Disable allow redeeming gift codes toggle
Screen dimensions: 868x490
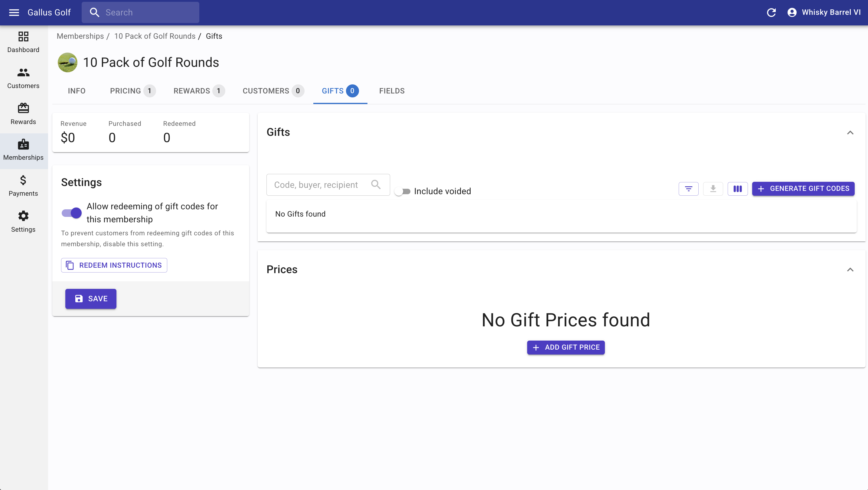click(x=72, y=213)
